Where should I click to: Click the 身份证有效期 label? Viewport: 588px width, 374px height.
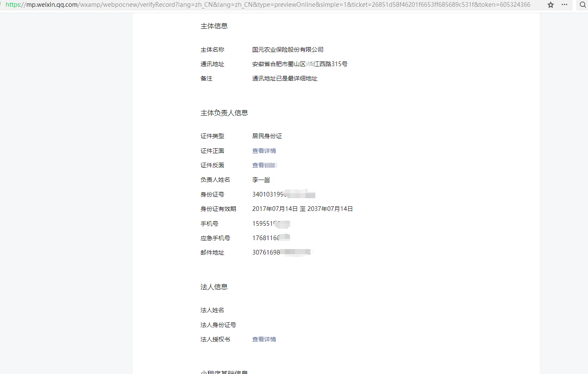pos(218,209)
